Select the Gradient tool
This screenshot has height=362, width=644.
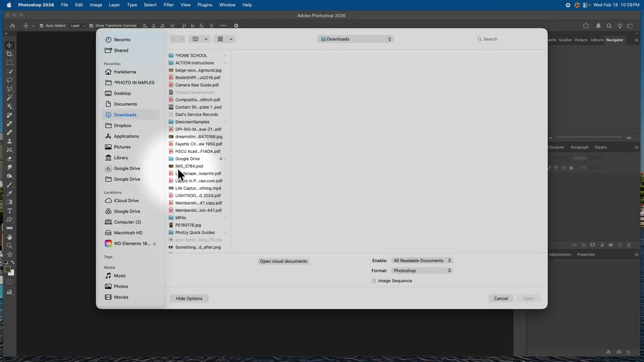pos(10,202)
